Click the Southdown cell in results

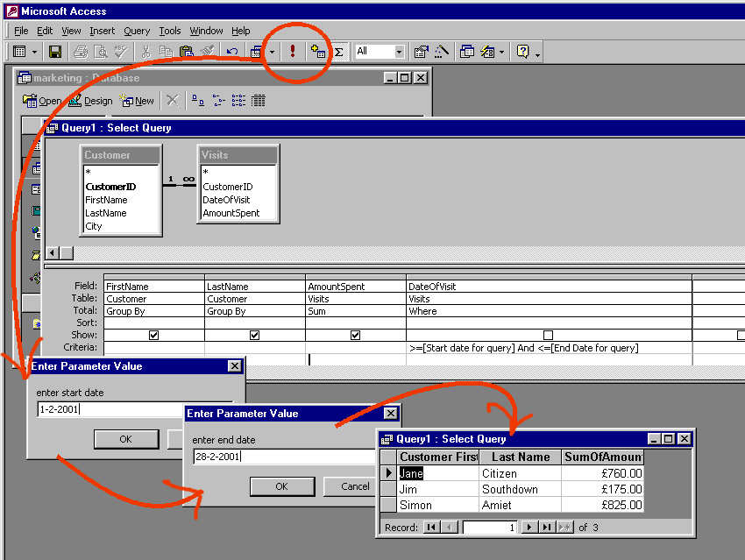tap(520, 489)
